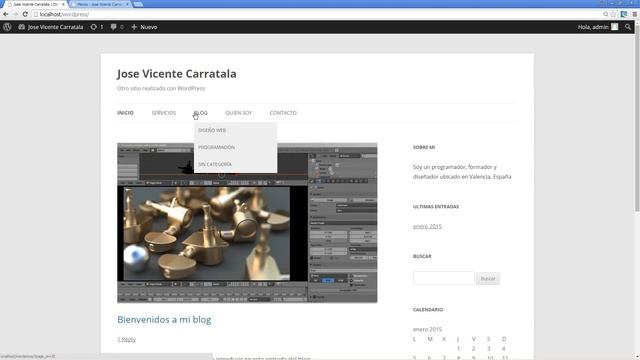Open a new browser tab

click(138, 4)
